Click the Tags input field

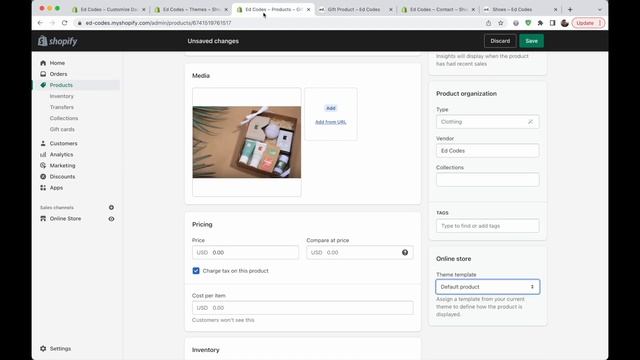pos(487,226)
